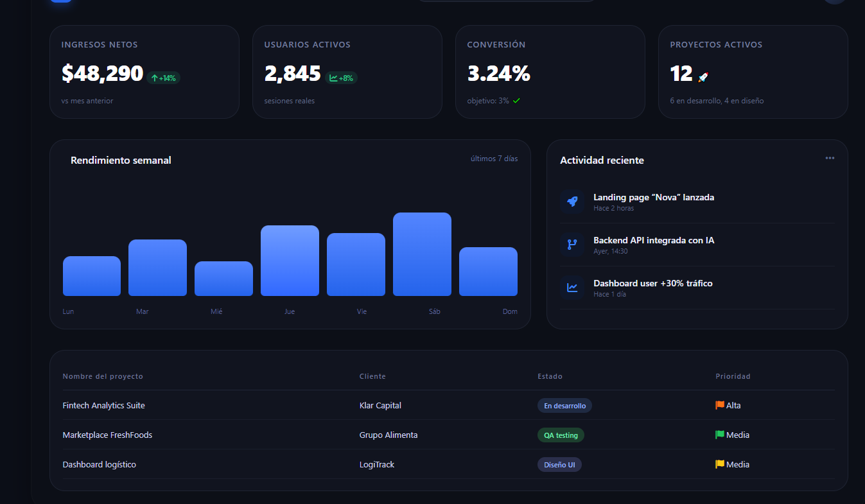The image size is (865, 504).
Task: Click the +14% growth badge
Action: [x=164, y=78]
